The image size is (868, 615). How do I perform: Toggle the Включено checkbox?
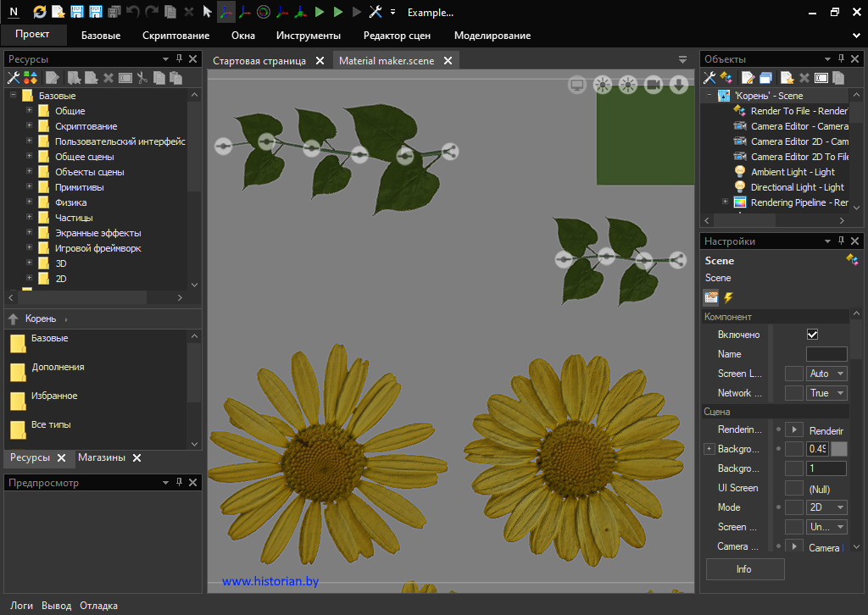812,335
